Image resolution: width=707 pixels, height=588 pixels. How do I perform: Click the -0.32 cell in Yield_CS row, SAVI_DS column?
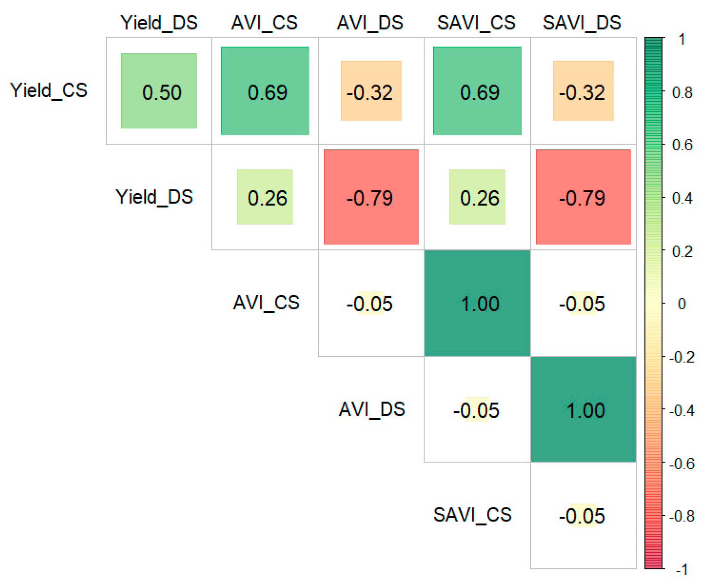[x=583, y=91]
